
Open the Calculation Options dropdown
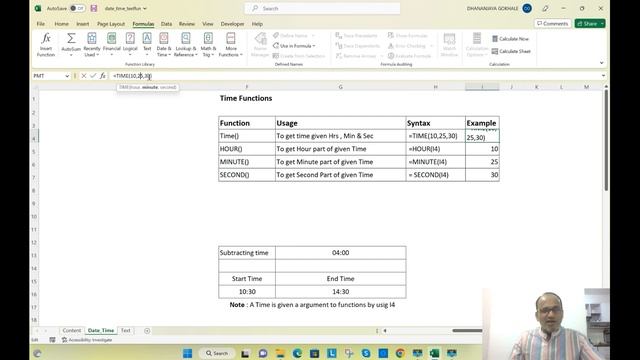[477, 44]
